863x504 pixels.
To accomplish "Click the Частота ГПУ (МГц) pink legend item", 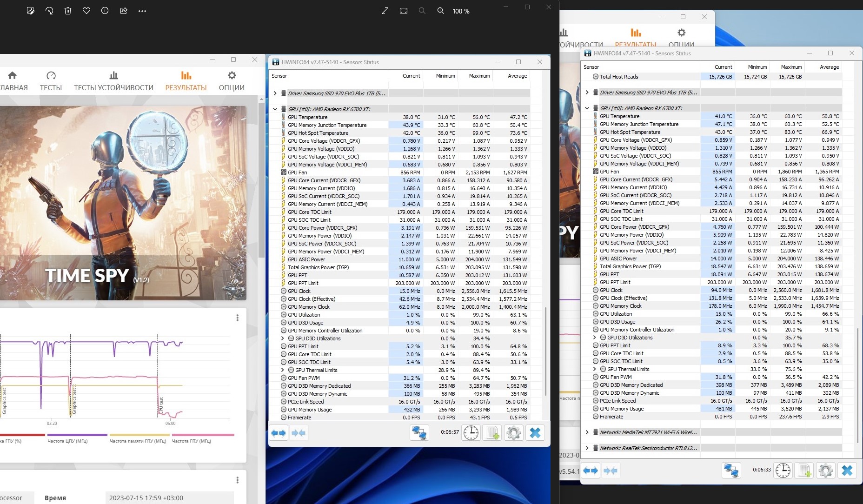I will tap(203, 438).
